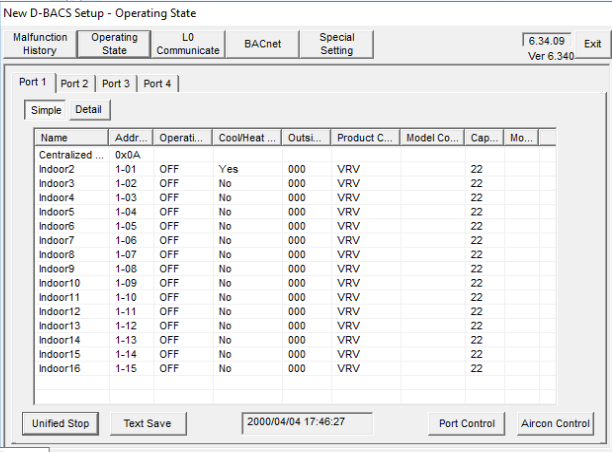Go to the BACnet settings
Screen dimensions: 612x452
[263, 44]
